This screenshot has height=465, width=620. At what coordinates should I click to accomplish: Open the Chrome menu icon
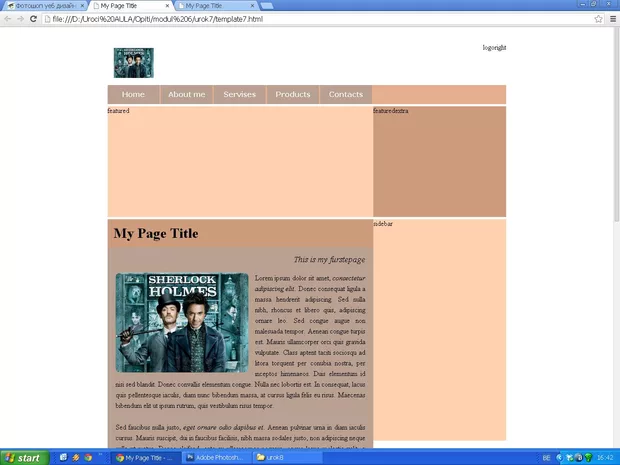(x=613, y=19)
